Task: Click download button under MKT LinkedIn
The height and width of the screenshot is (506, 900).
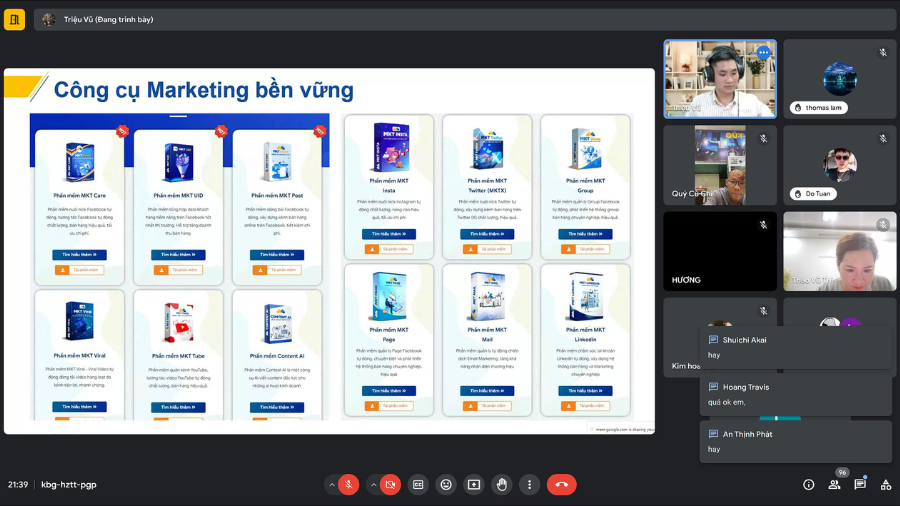Action: [585, 406]
